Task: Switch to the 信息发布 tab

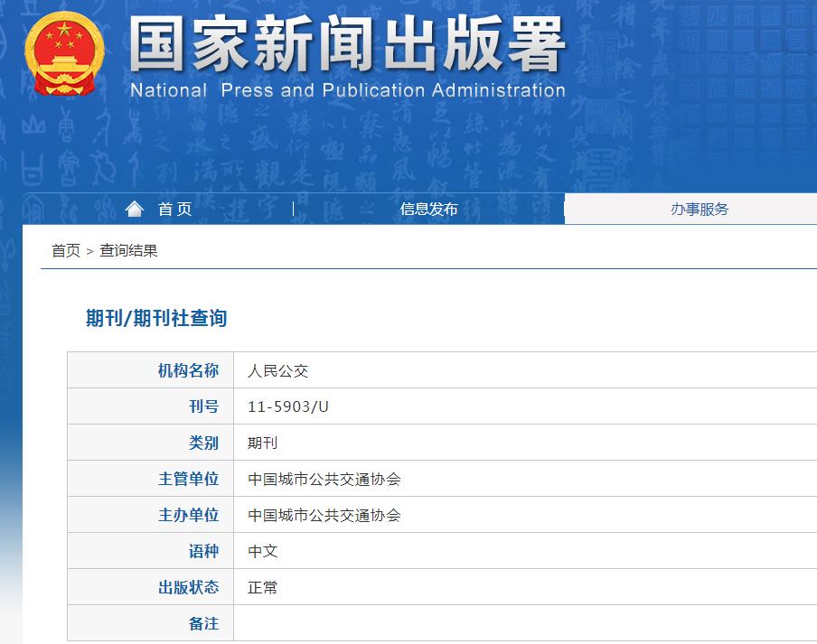Action: (x=428, y=209)
